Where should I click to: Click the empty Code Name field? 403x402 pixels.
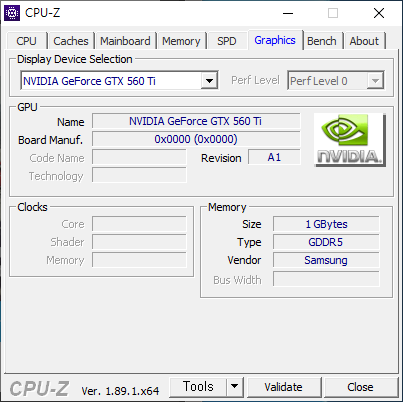[x=139, y=157]
